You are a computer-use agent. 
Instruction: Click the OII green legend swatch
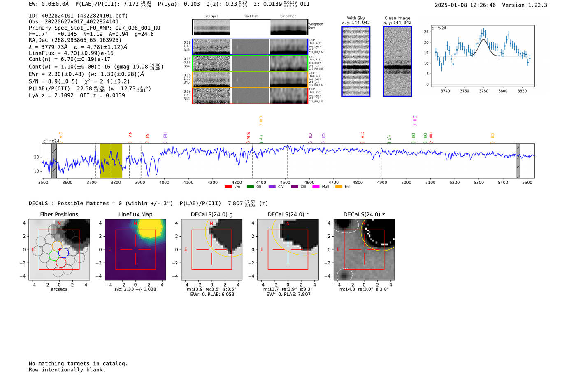[x=250, y=187]
